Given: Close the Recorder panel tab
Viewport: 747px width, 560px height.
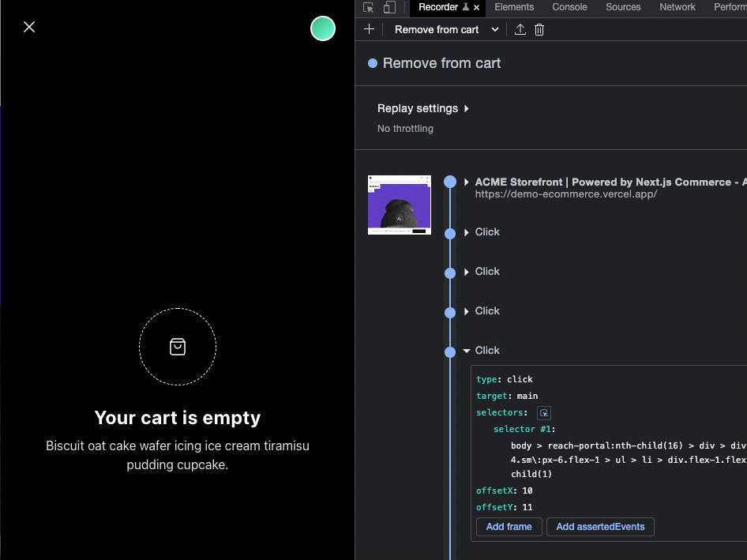Looking at the screenshot, I should click(x=476, y=7).
